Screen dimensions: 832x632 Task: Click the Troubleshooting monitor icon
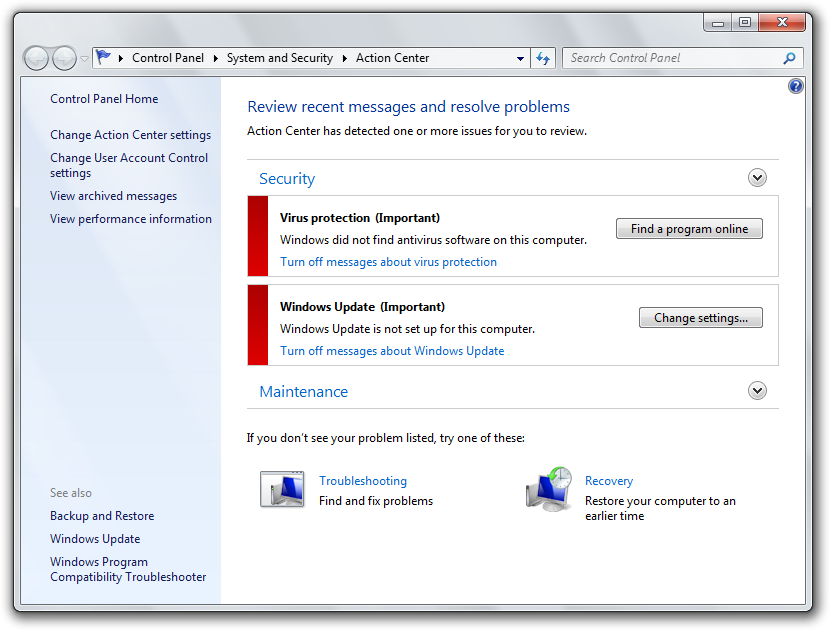click(282, 489)
